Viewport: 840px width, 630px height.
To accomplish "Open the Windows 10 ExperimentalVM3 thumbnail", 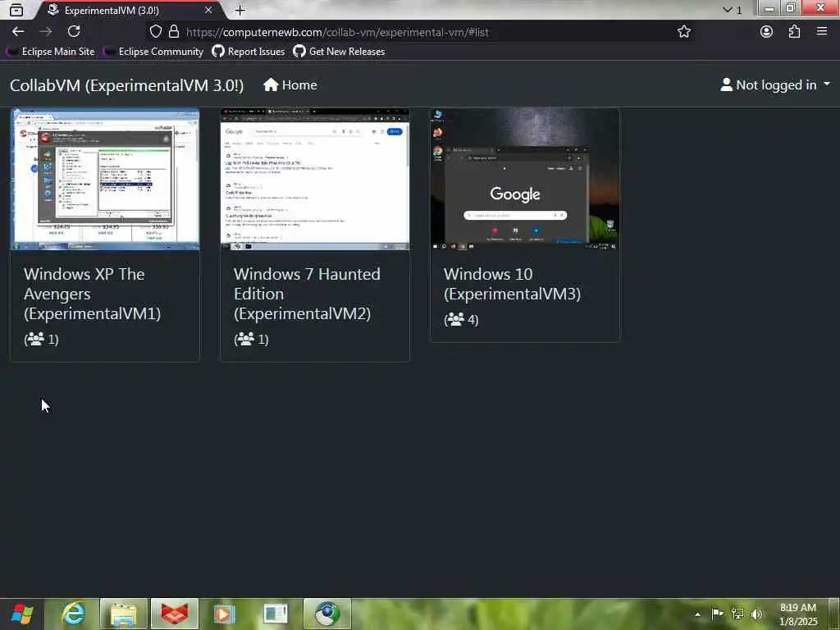I will click(x=525, y=180).
